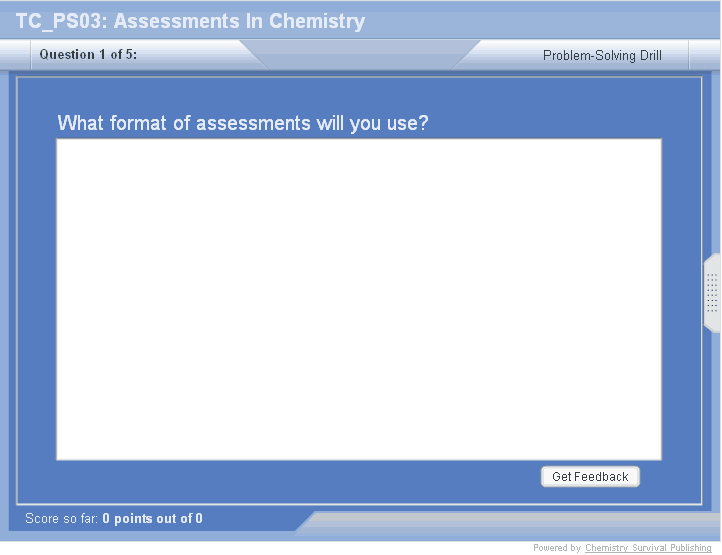This screenshot has height=555, width=722.
Task: Click the header segment right of Problem-Solving Drill
Action: point(704,55)
